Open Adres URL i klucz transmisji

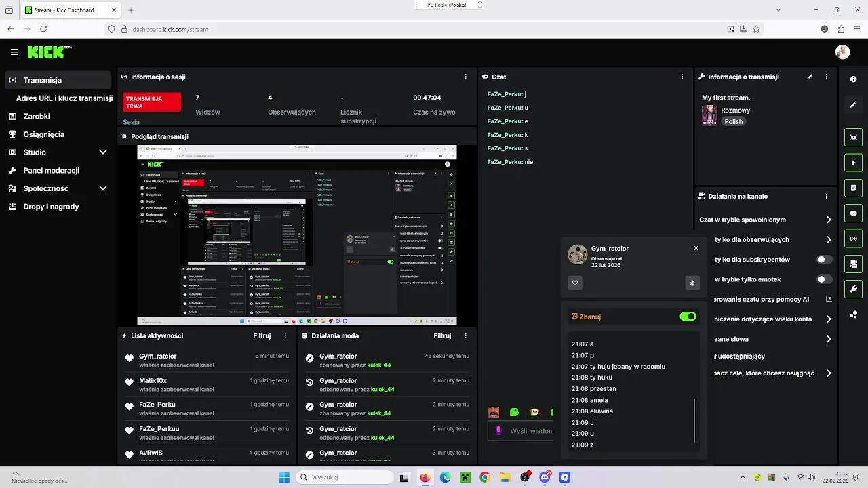click(64, 98)
